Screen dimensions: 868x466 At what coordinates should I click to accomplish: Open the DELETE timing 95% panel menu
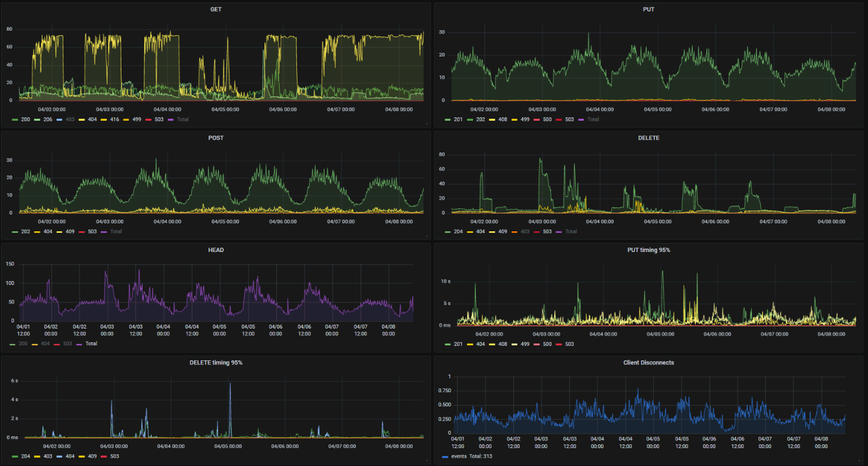[216, 363]
